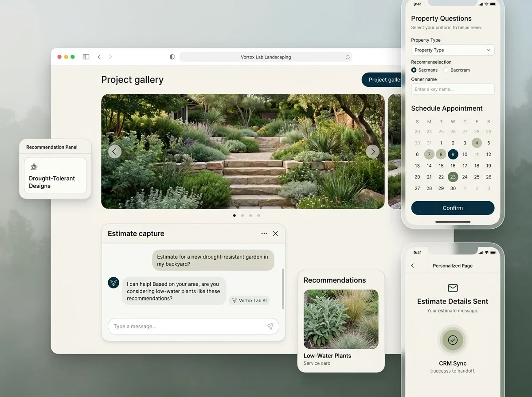Click the 'Recommendation Panel' title
Viewport: 532px width, 397px height.
tap(52, 147)
